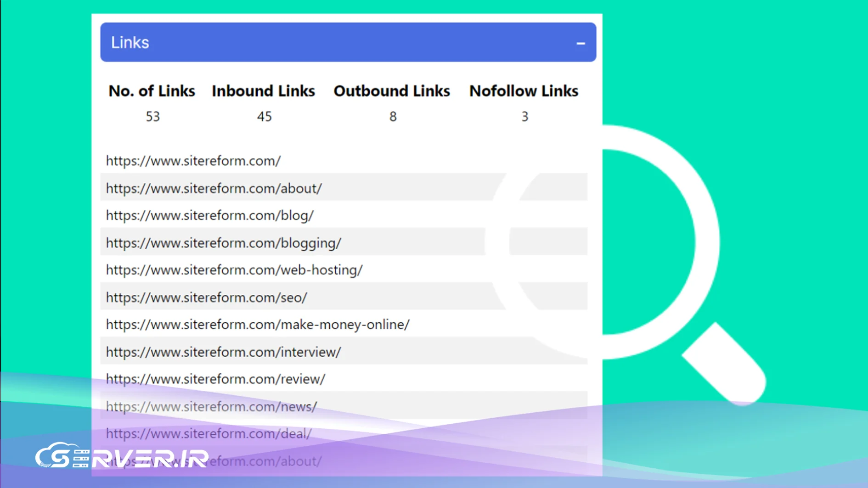Open the sitereform.com/deal/ link
Screen dimensions: 868x488
point(209,434)
